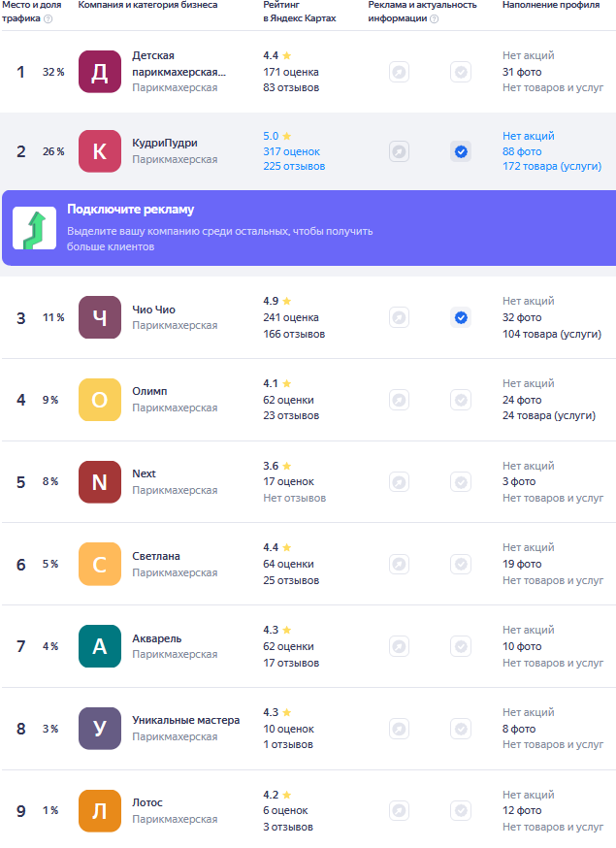Click the advertising icon in the Детская парикмахерская row
The width and height of the screenshot is (616, 848).
click(x=399, y=72)
